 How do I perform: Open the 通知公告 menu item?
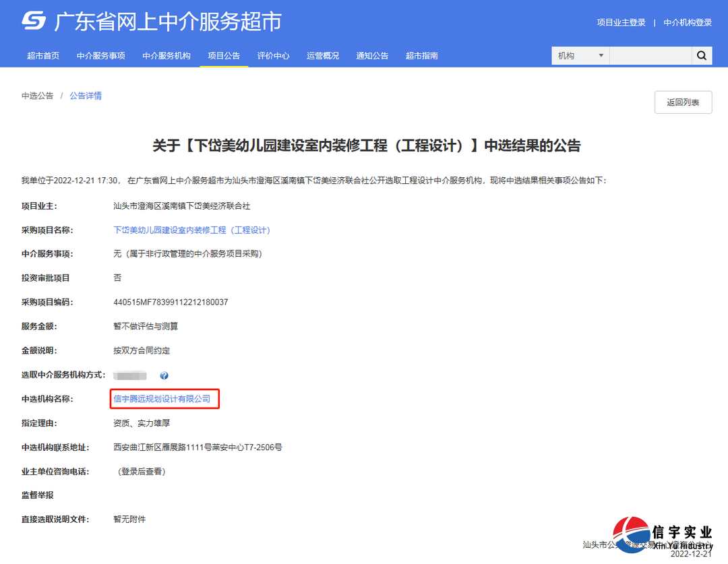click(x=372, y=56)
